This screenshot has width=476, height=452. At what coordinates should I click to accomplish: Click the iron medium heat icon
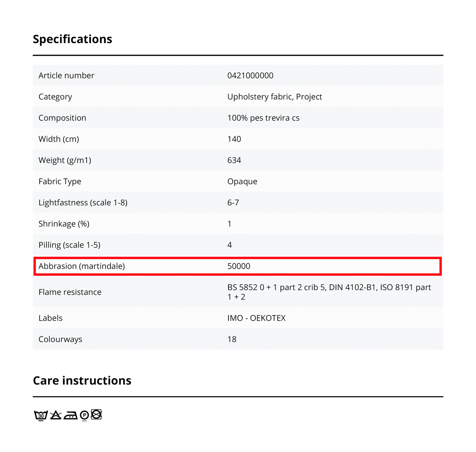(x=70, y=416)
